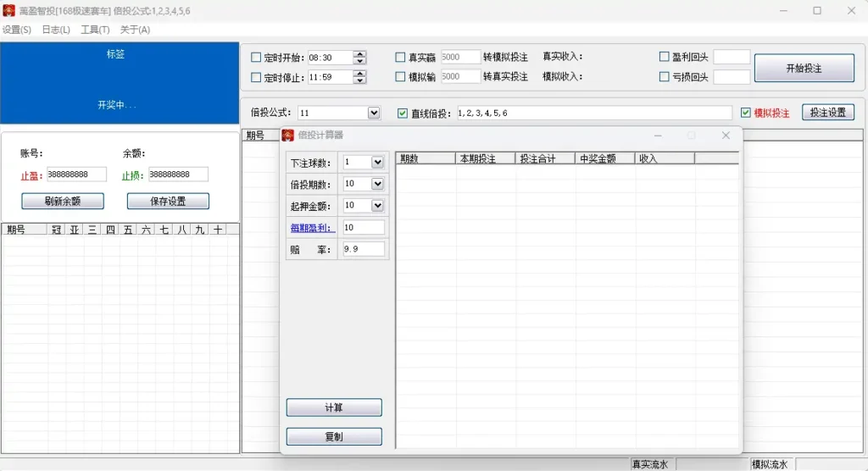This screenshot has height=471, width=868.
Task: Click the 中奖金额 column header
Action: tap(604, 159)
